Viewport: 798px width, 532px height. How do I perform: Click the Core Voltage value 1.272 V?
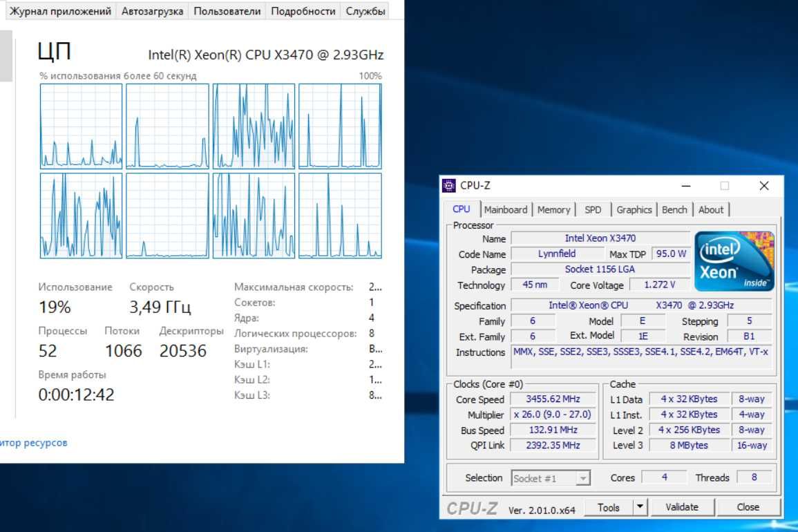point(660,285)
